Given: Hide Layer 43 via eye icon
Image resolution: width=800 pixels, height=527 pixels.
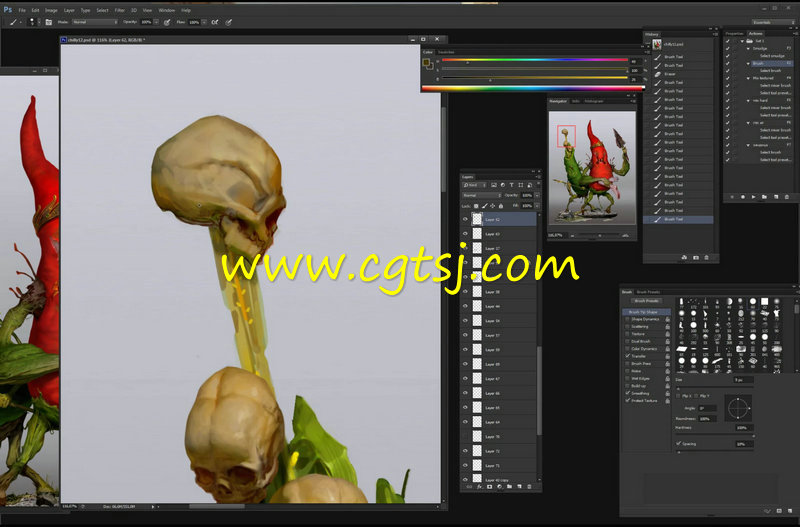Looking at the screenshot, I should pos(465,234).
